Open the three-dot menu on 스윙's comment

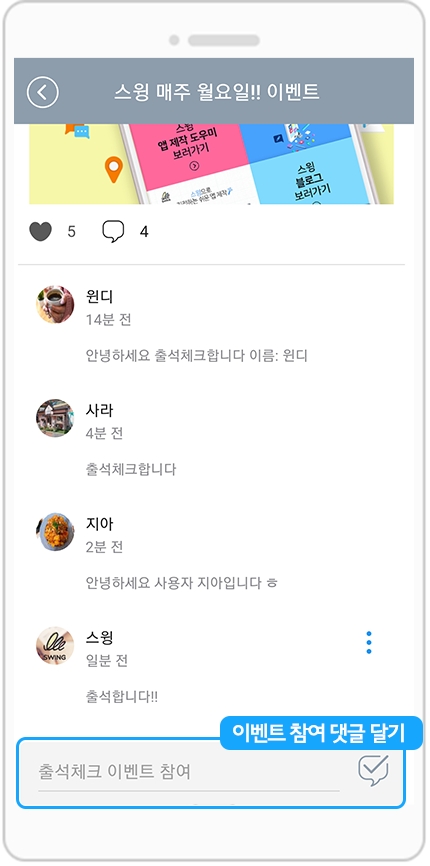coord(369,643)
